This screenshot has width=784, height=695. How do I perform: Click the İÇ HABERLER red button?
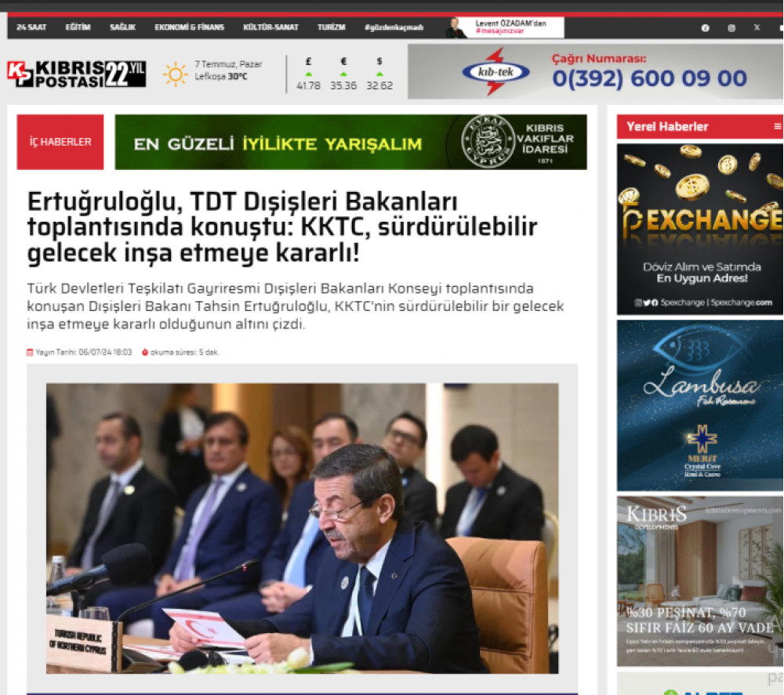(60, 142)
